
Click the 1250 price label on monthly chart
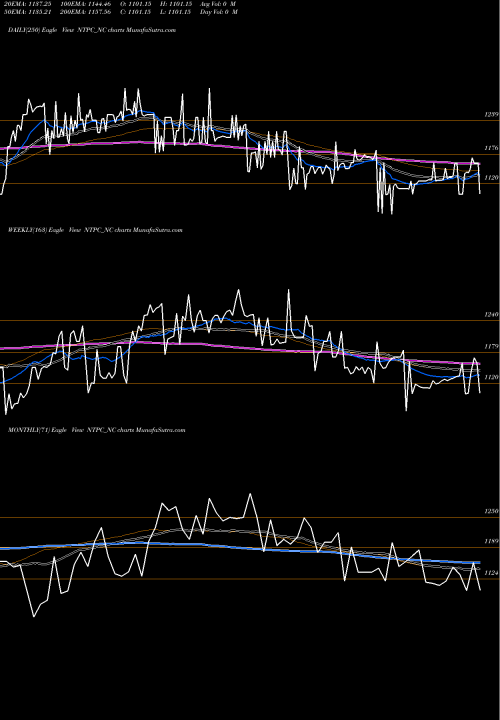[491, 511]
